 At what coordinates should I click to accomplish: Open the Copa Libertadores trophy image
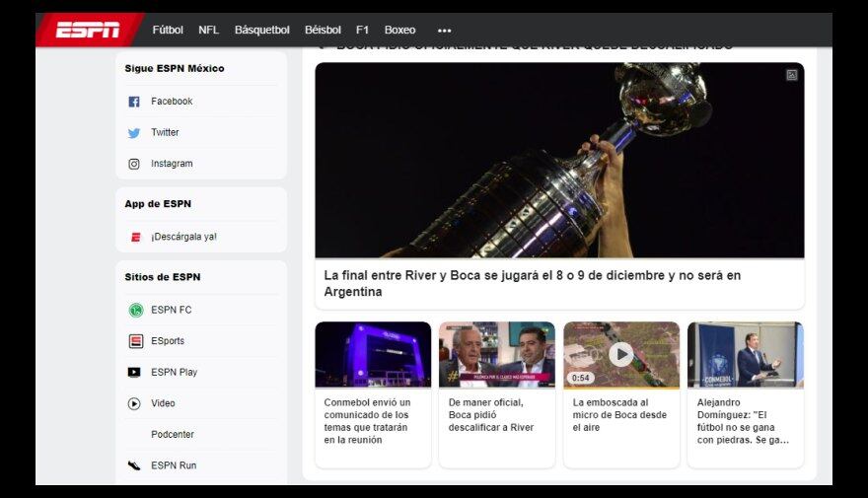pyautogui.click(x=559, y=160)
